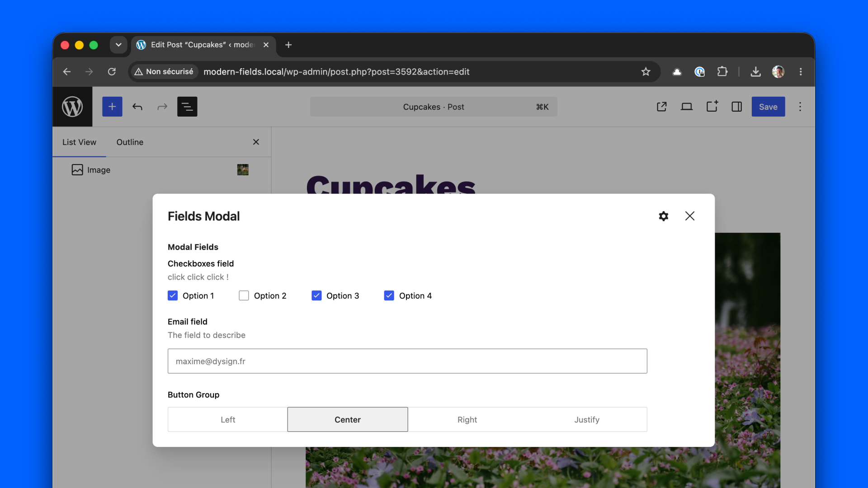
Task: Click the cloud extension icon in Chrome
Action: 677,71
